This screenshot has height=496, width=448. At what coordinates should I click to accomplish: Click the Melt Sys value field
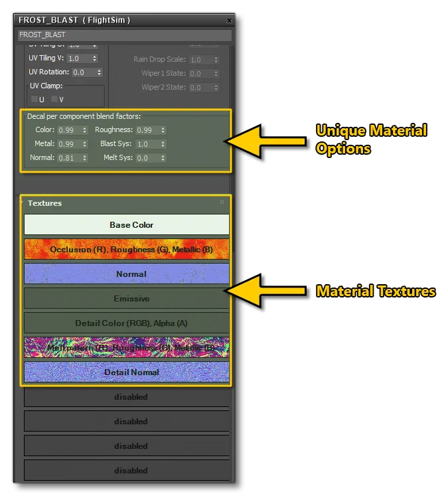pos(147,158)
